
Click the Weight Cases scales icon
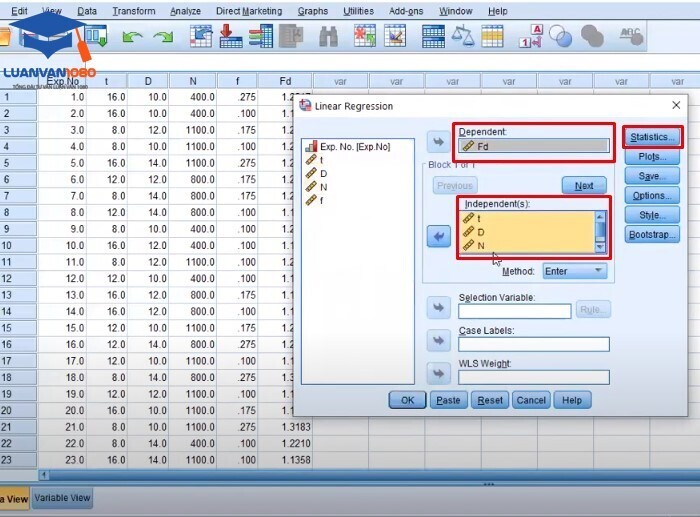point(463,37)
